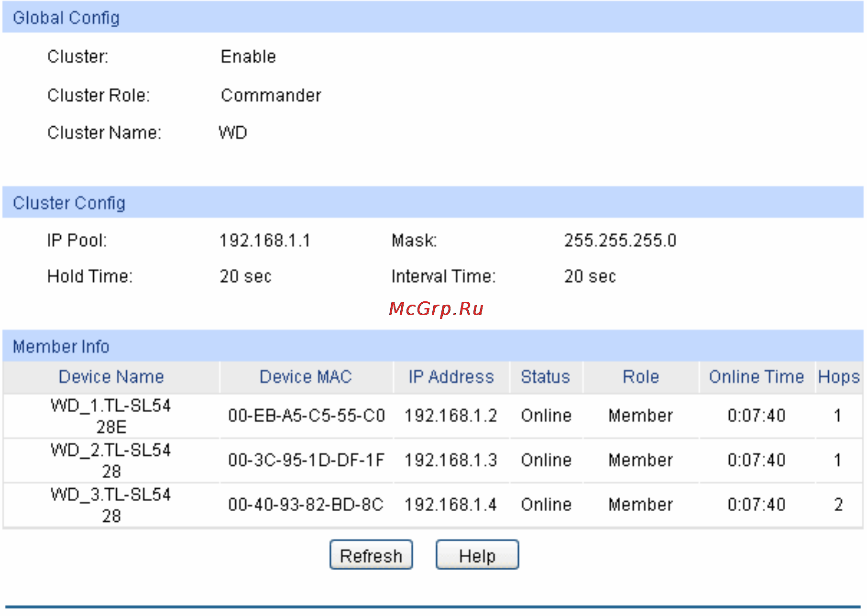Click the Hold Time label

point(90,276)
